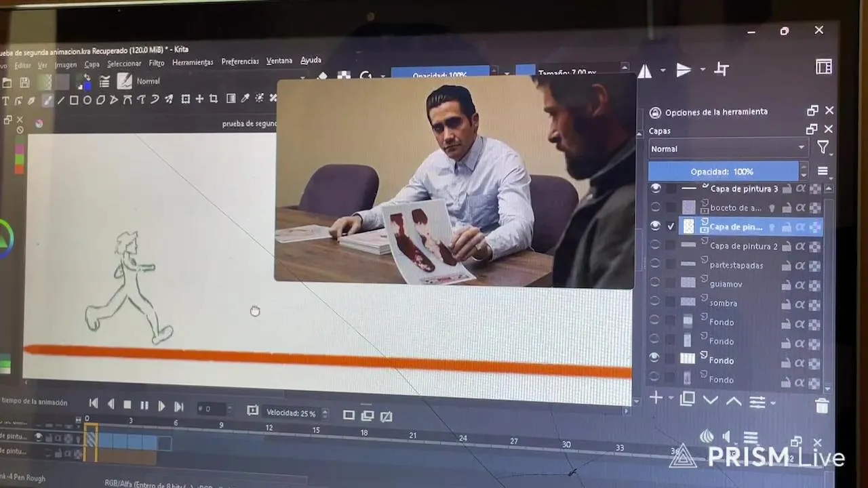The width and height of the screenshot is (868, 488).
Task: Open horizontal mirror options arrow
Action: (x=663, y=70)
